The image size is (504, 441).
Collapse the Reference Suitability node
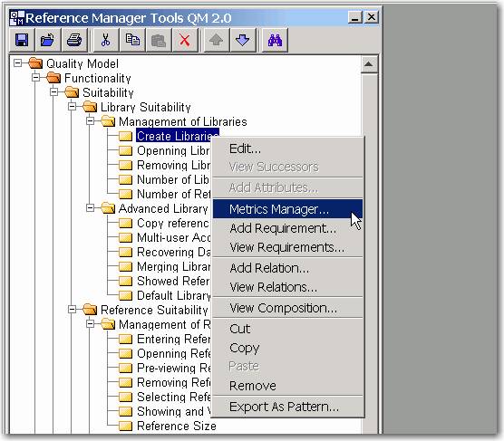click(x=73, y=310)
